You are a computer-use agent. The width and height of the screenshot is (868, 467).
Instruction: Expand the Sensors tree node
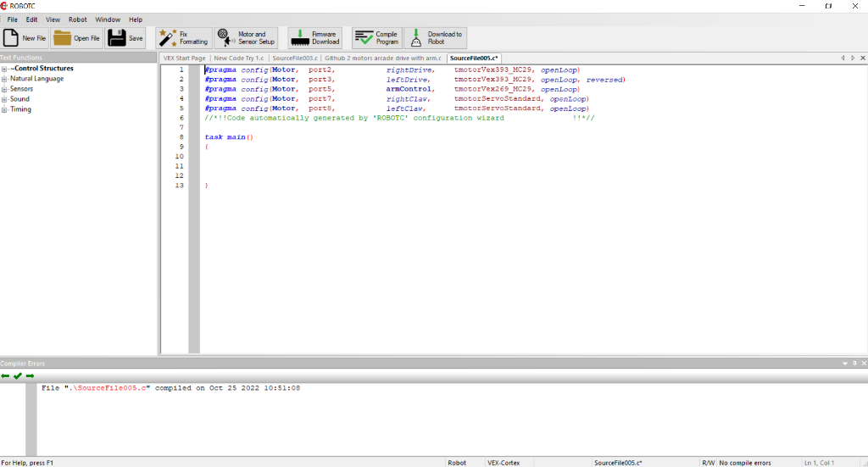tap(4, 89)
